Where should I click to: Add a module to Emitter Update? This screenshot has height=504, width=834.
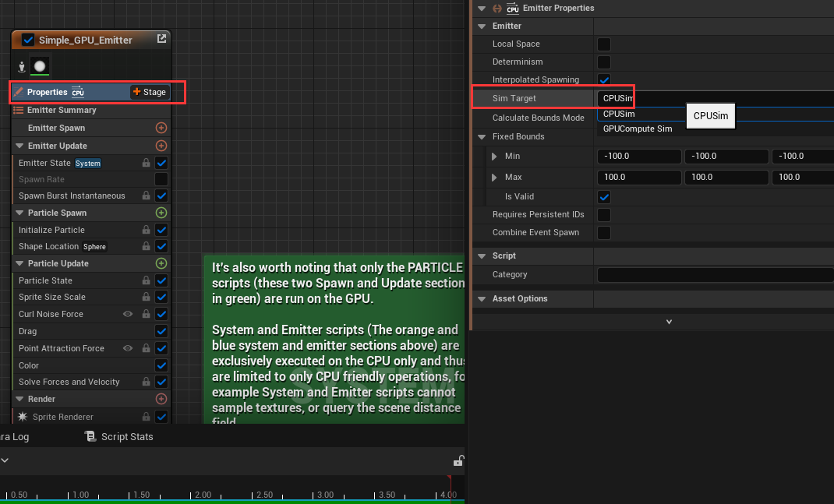click(161, 146)
